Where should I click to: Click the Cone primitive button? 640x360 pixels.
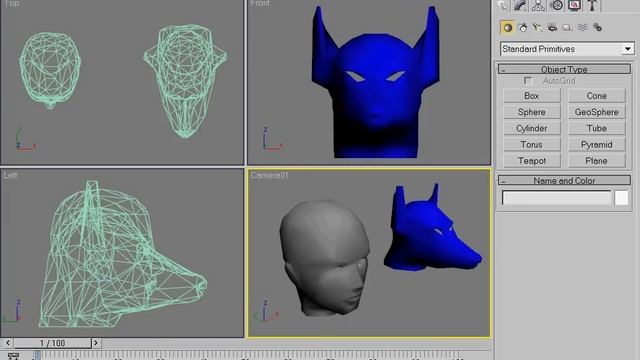596,96
